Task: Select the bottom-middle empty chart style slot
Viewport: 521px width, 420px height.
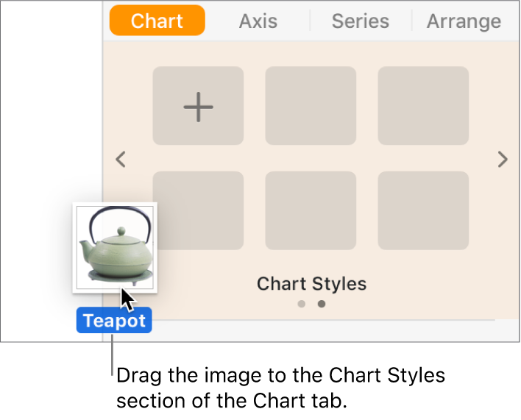Action: [311, 210]
